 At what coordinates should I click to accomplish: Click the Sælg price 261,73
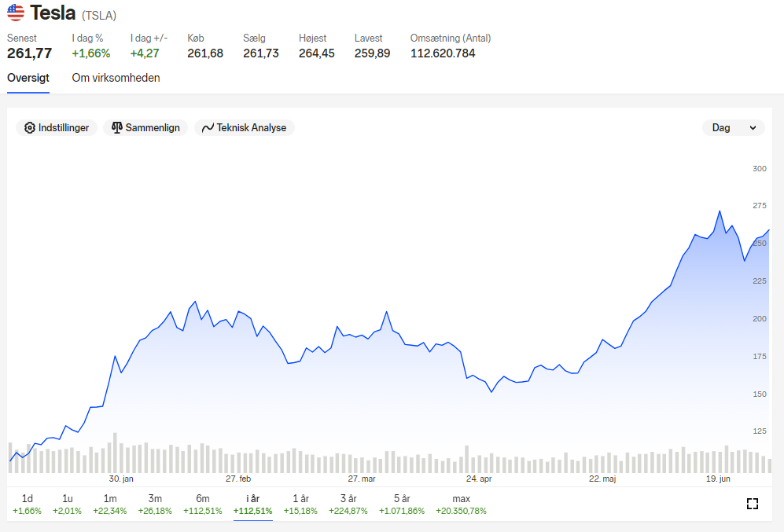click(x=261, y=53)
